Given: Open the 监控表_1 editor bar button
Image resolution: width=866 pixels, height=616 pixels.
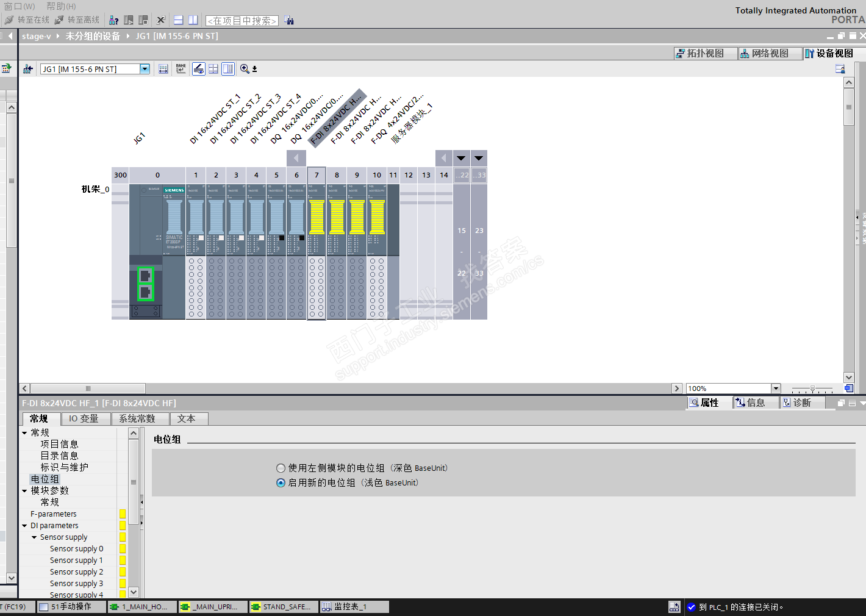Looking at the screenshot, I should (356, 607).
